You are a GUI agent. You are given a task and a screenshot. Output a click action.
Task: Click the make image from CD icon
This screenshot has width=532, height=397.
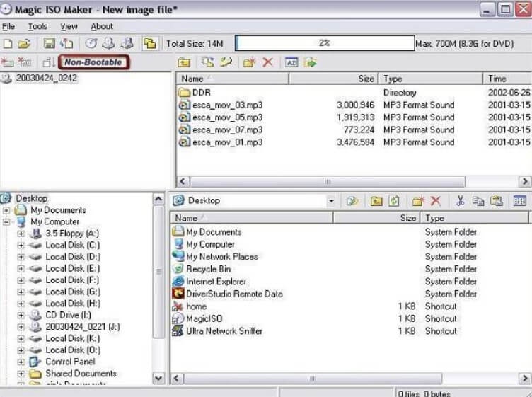click(108, 43)
